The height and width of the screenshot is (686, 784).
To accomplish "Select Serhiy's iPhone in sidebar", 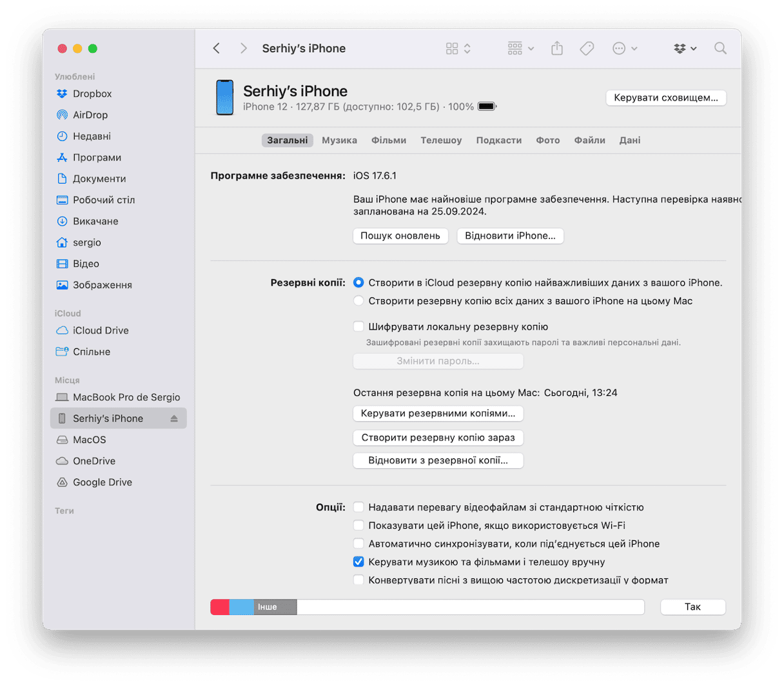I will [x=118, y=418].
